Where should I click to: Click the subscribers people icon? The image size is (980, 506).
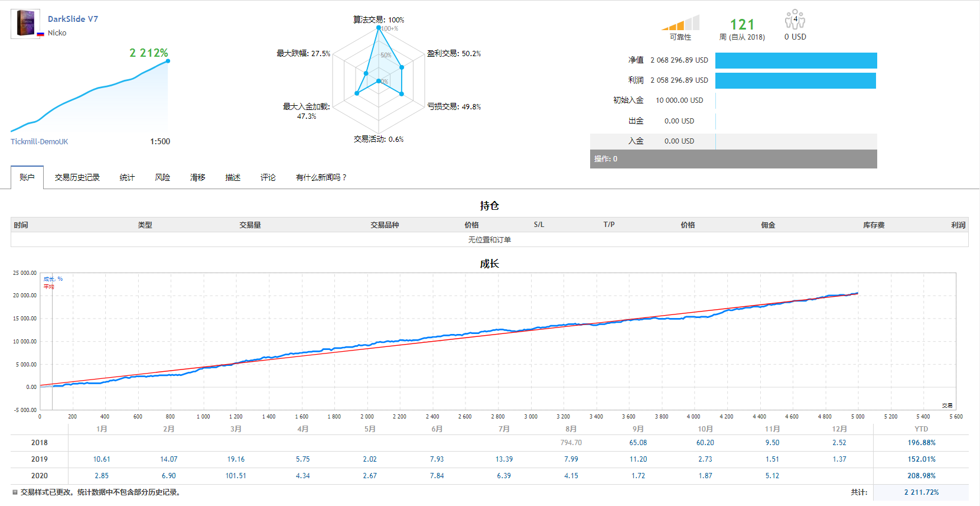(795, 20)
